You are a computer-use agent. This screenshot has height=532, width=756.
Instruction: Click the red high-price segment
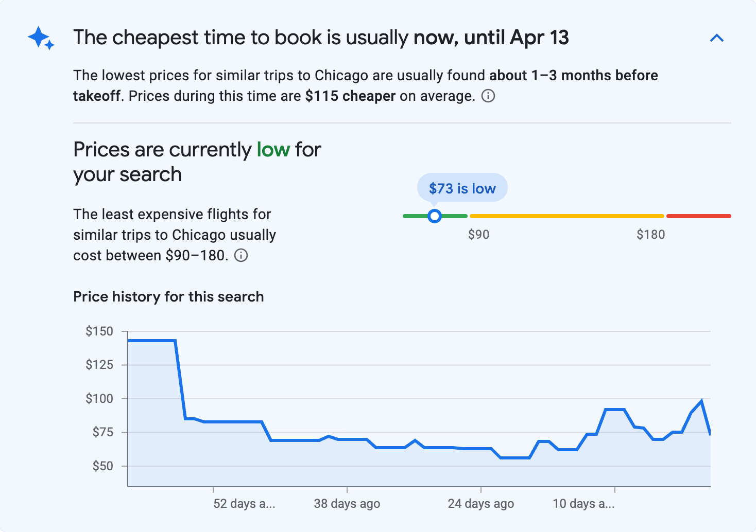pos(699,216)
